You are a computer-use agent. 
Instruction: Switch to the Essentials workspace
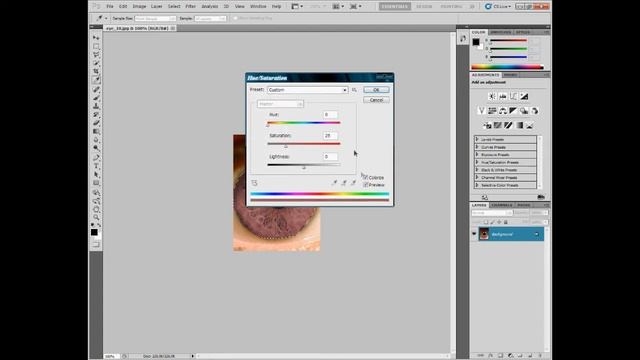(395, 7)
